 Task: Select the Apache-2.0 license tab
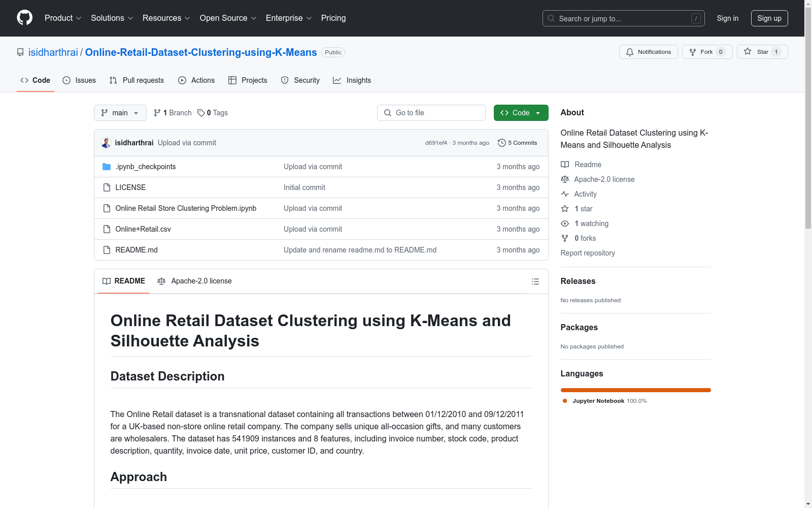pyautogui.click(x=195, y=281)
